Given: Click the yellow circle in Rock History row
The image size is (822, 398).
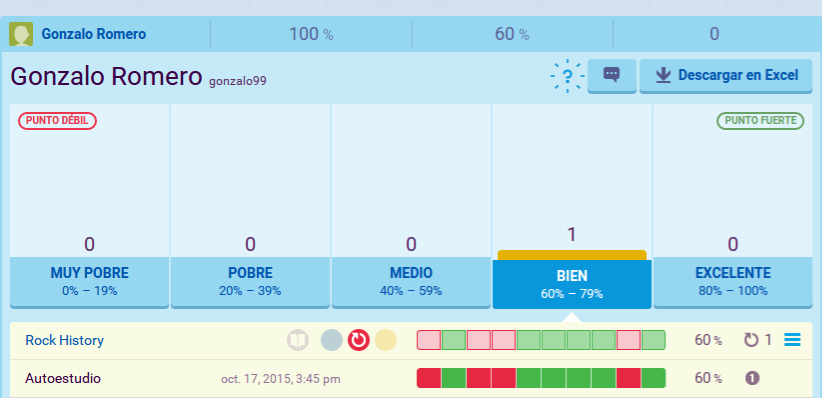Looking at the screenshot, I should tap(386, 340).
